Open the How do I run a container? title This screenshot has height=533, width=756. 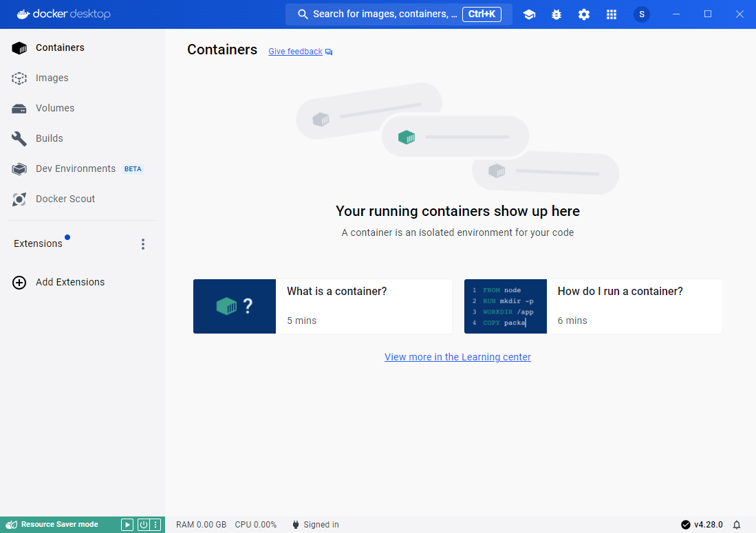pyautogui.click(x=620, y=292)
